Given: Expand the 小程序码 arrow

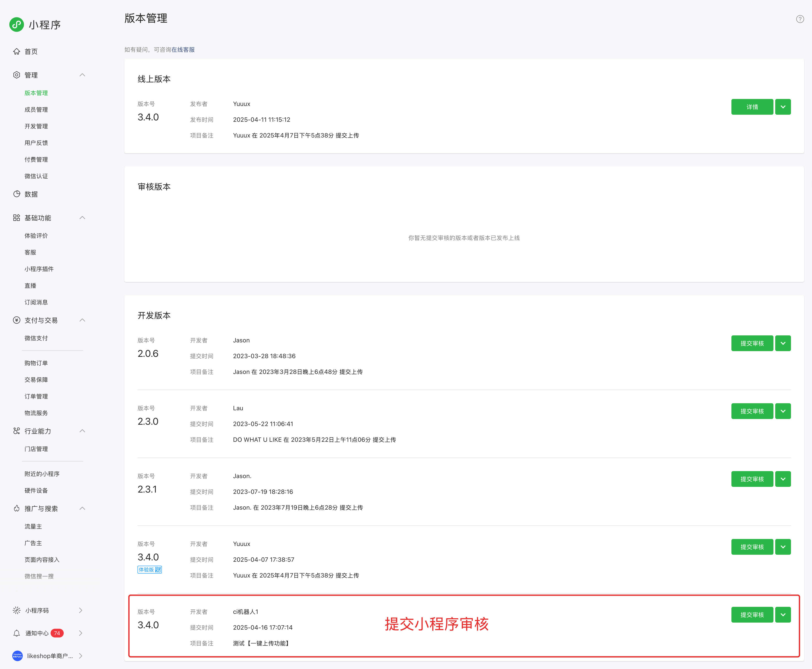Looking at the screenshot, I should 81,610.
